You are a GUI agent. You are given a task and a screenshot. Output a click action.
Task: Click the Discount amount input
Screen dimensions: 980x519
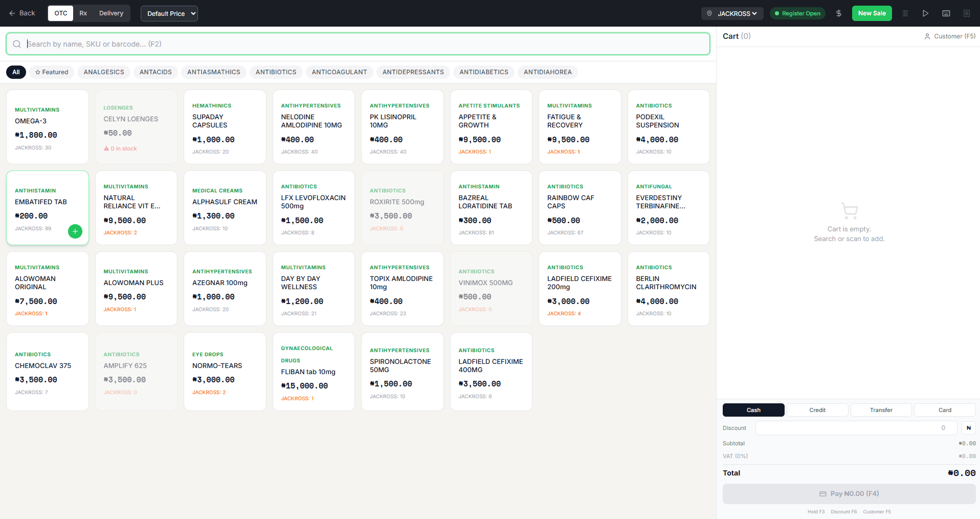click(856, 428)
